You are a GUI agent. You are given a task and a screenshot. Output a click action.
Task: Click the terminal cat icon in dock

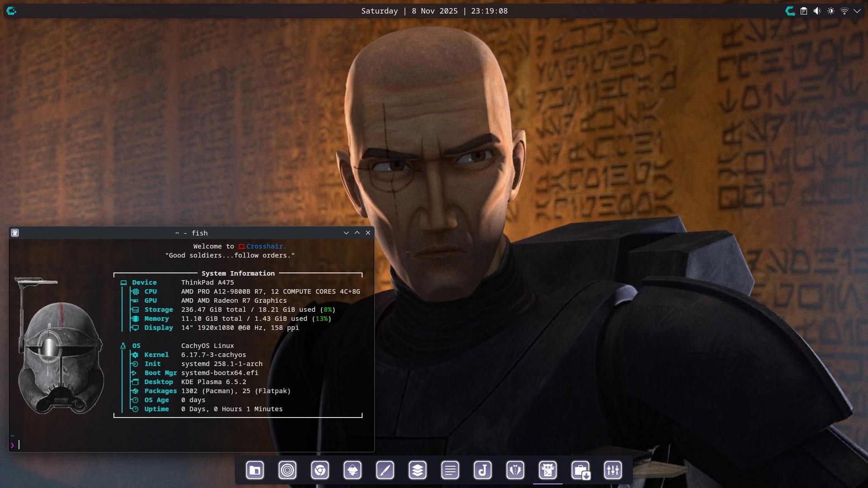(x=548, y=470)
